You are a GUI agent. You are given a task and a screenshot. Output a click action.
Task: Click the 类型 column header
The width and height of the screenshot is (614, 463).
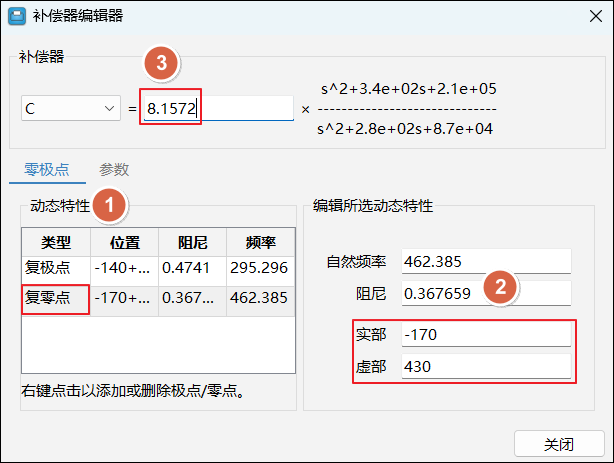click(56, 242)
